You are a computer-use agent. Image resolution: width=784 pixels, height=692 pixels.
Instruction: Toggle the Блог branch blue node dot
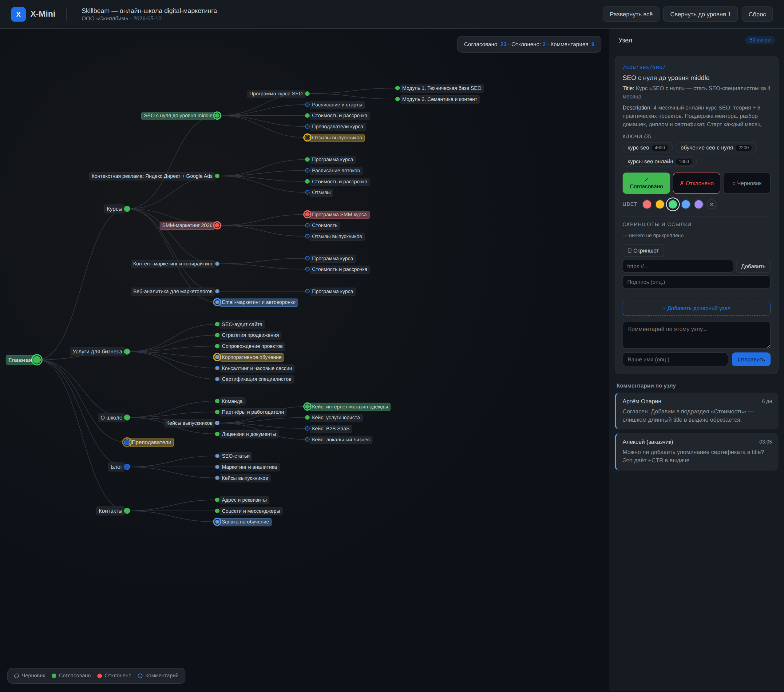(127, 467)
